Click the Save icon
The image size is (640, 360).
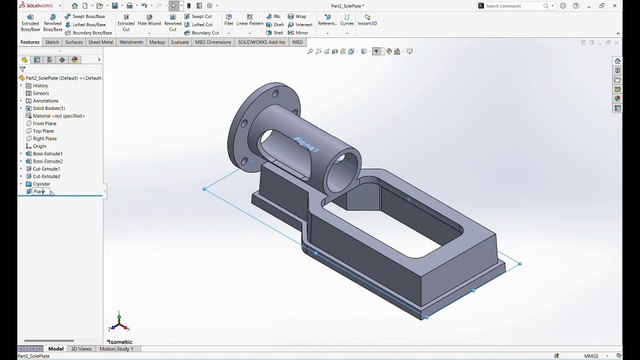[115, 6]
